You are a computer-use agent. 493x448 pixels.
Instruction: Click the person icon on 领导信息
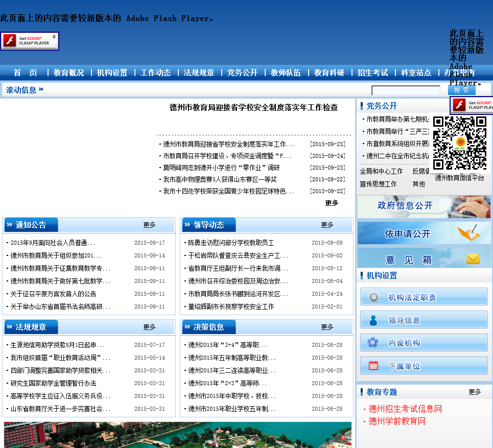click(x=373, y=320)
